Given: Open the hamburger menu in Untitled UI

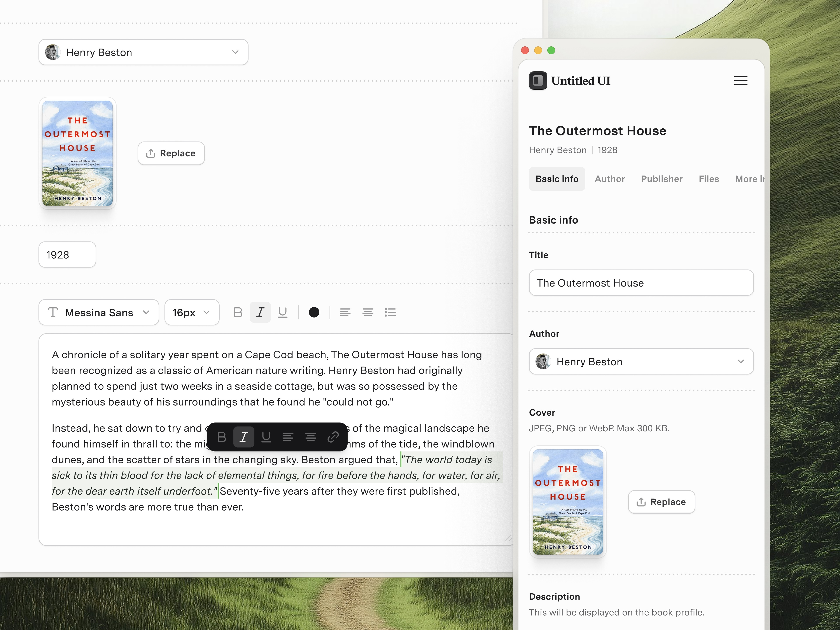Looking at the screenshot, I should point(740,80).
